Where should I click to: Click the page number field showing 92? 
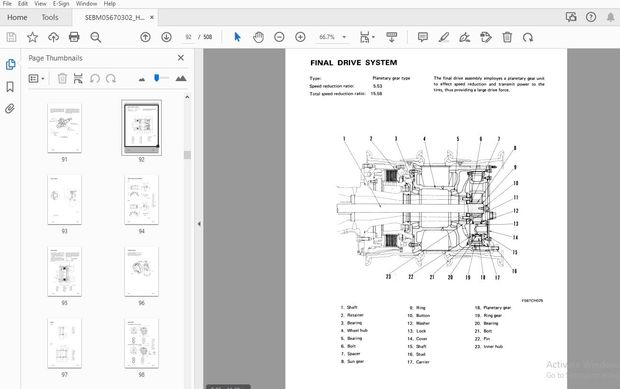(188, 37)
